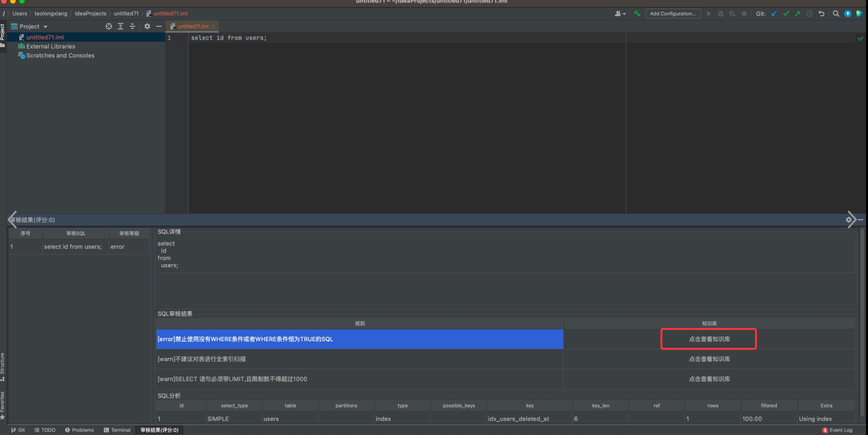Click the 规则 column header
868x435 pixels.
(x=360, y=323)
